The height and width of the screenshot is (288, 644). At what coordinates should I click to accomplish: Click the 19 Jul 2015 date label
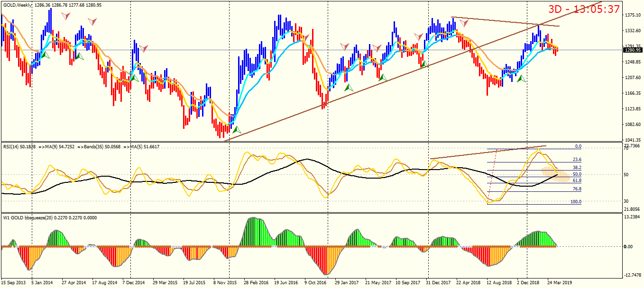coord(194,282)
